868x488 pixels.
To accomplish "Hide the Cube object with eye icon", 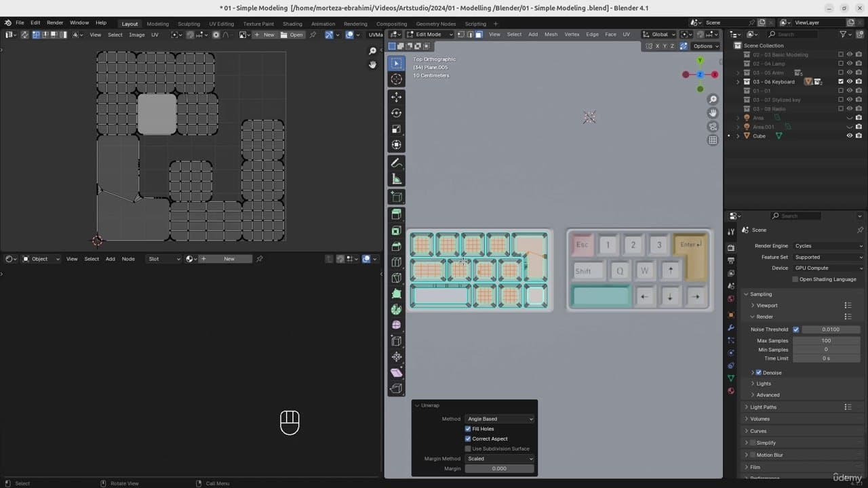I will 850,136.
